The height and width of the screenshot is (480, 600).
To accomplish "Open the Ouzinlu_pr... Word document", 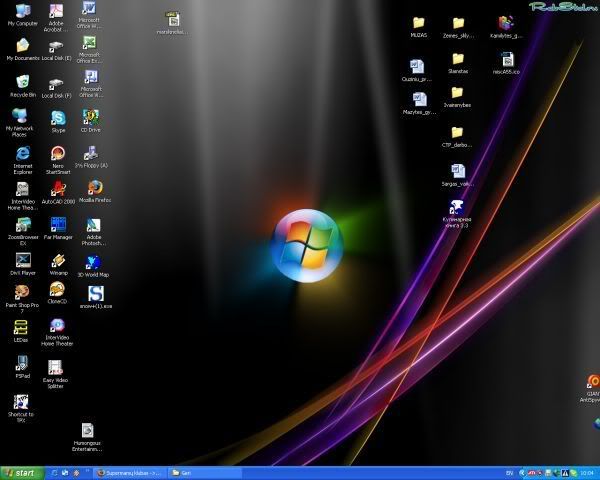I will [417, 70].
